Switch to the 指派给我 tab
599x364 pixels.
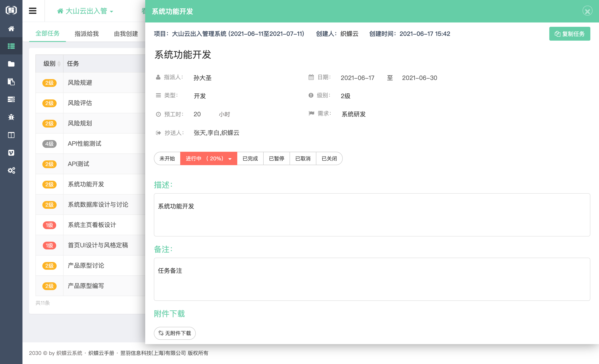click(86, 34)
